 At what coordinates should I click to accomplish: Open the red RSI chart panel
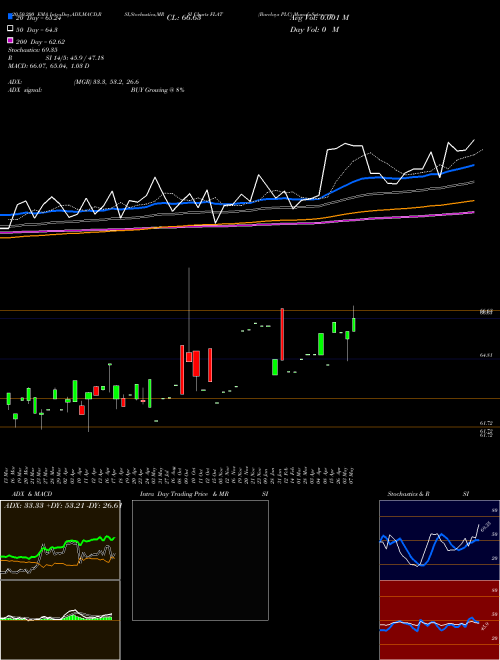439,620
